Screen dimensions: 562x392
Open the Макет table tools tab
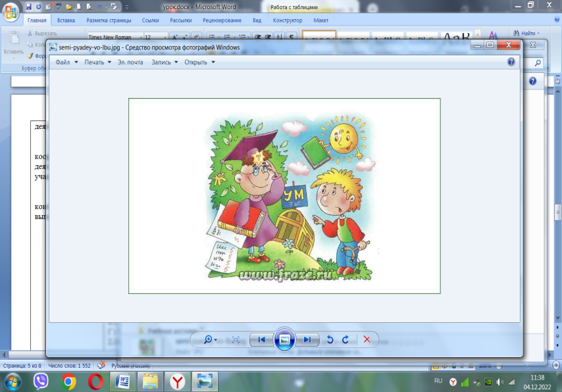(320, 20)
